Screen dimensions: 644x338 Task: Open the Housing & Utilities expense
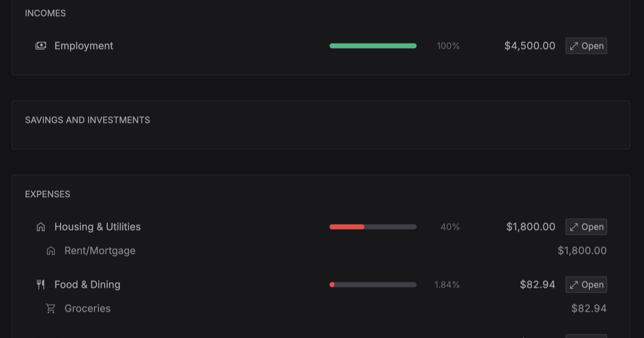[586, 226]
